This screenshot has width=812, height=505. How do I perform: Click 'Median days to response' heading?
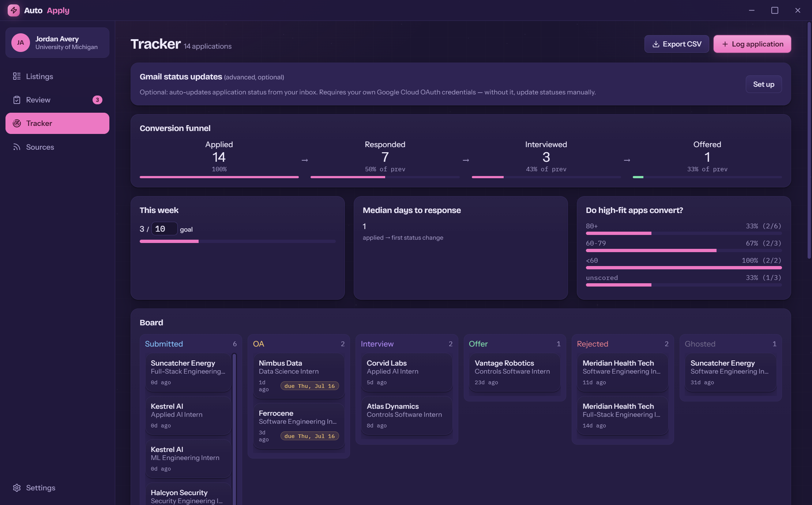[411, 210]
